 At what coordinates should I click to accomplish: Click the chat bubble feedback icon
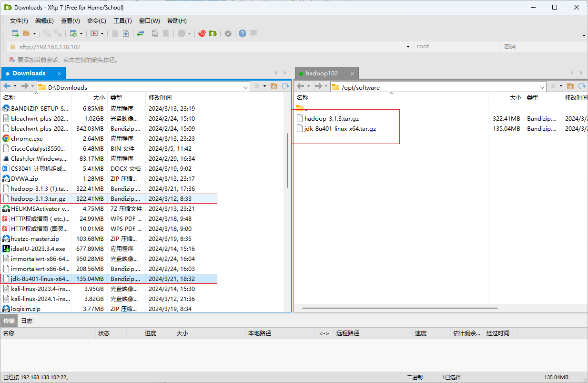[x=253, y=33]
